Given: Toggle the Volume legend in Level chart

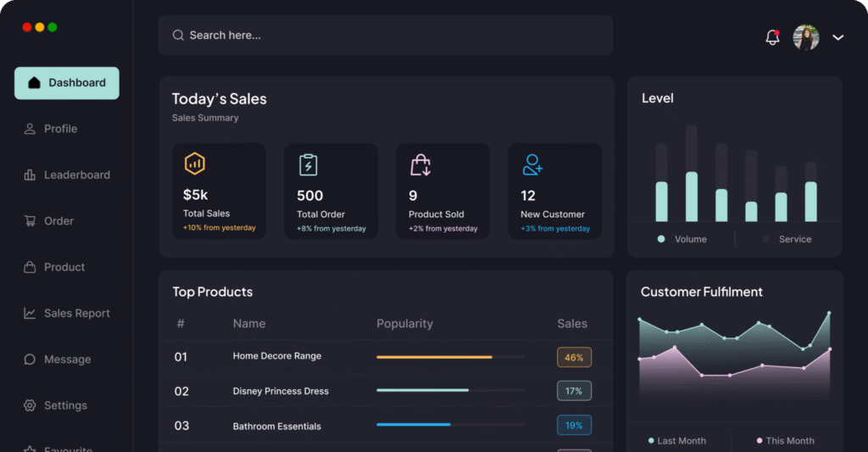Looking at the screenshot, I should (682, 239).
